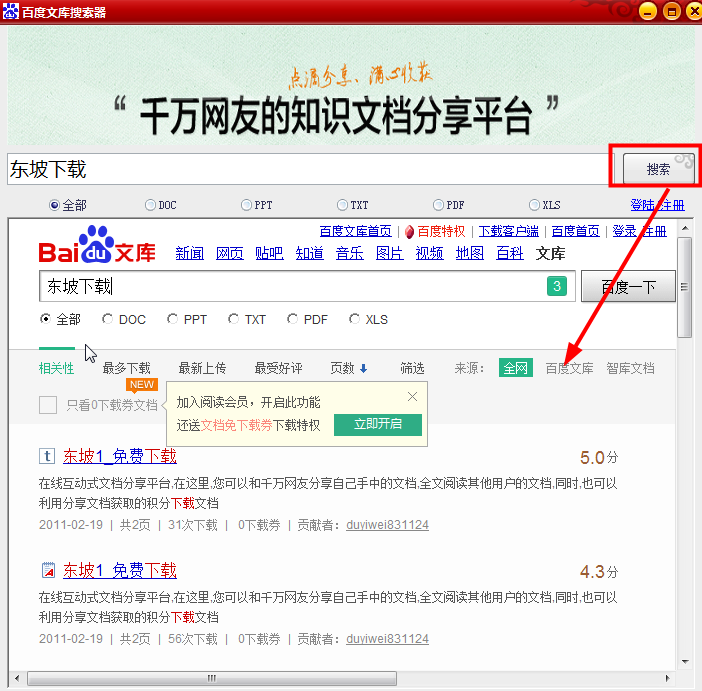Click the top 东坡下载 search input field
Image resolution: width=702 pixels, height=691 pixels.
pyautogui.click(x=310, y=169)
